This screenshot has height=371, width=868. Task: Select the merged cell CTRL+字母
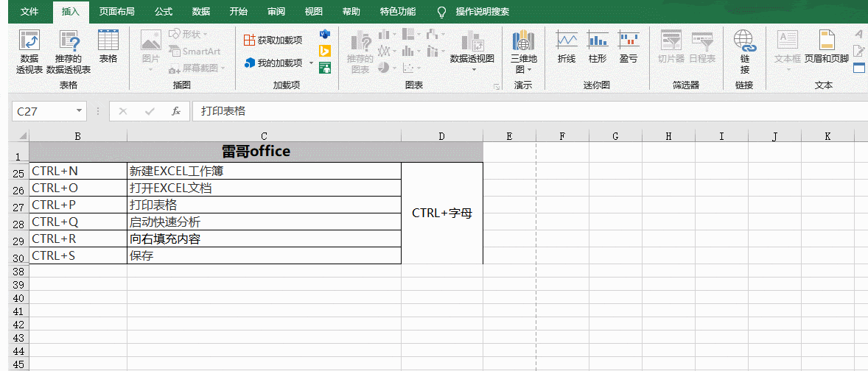442,213
